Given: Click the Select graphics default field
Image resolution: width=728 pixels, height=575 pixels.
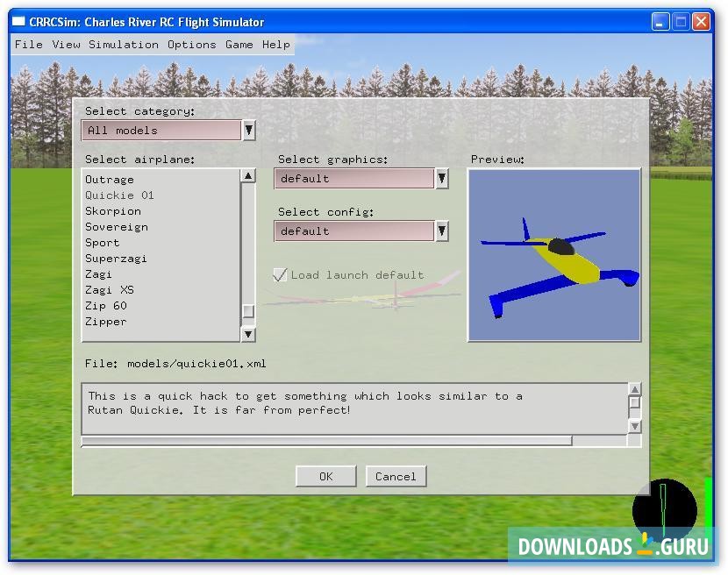Looking at the screenshot, I should click(354, 178).
